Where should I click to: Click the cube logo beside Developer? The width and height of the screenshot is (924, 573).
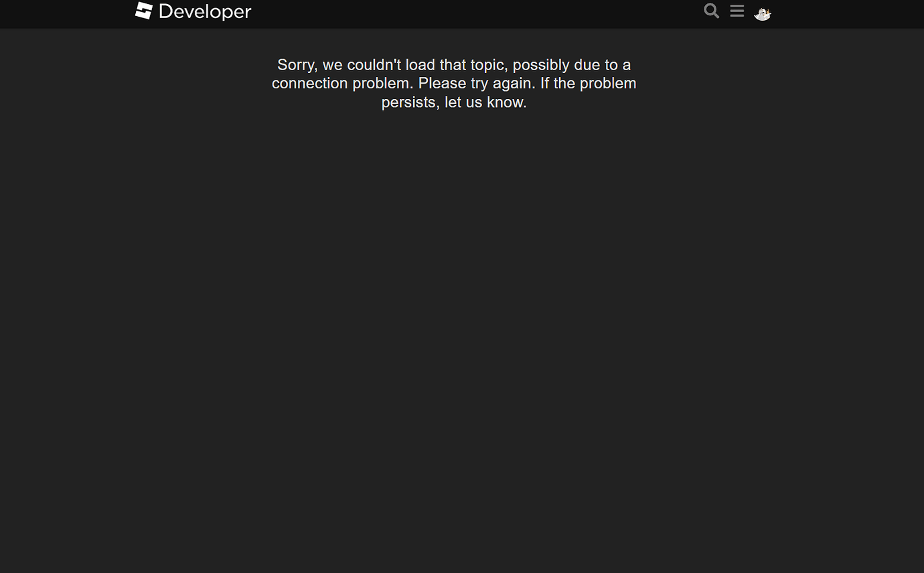coord(143,11)
